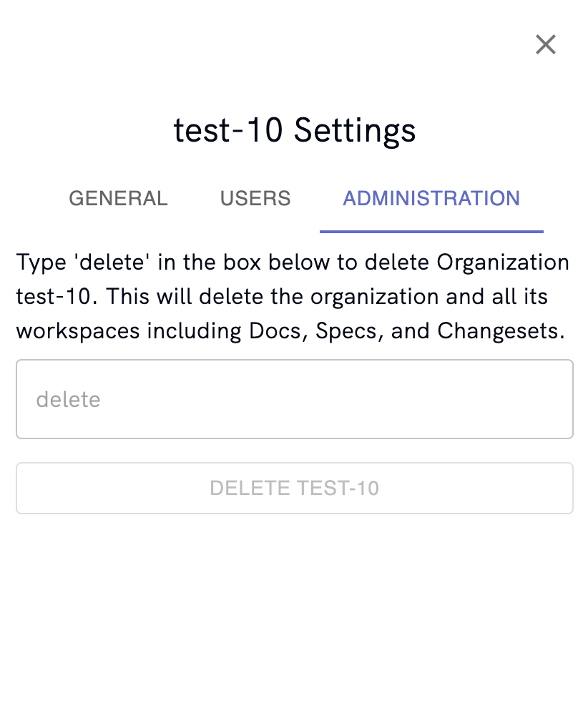Click the DELETE TEST-10 button
This screenshot has height=711, width=588.
coord(295,488)
